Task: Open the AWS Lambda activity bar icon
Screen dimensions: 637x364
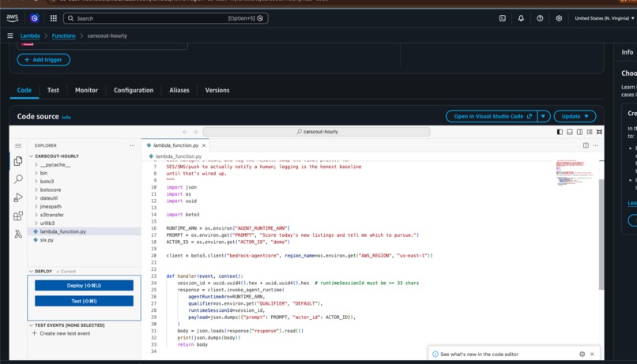Action: [x=18, y=235]
